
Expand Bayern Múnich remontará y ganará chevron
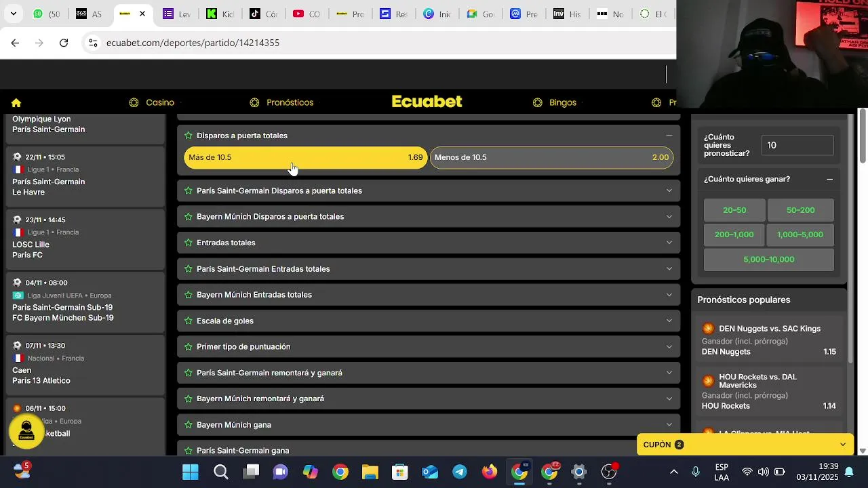click(669, 399)
